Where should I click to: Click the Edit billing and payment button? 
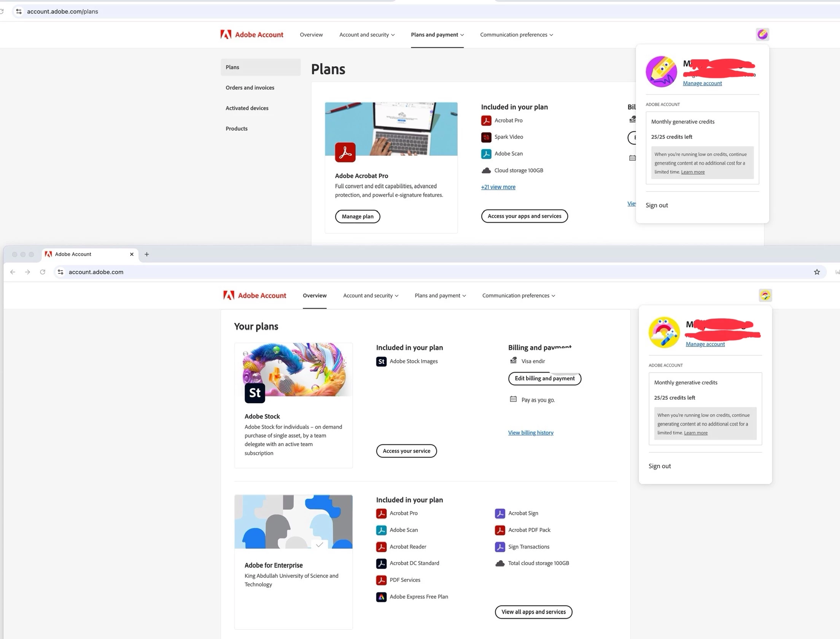[544, 378]
